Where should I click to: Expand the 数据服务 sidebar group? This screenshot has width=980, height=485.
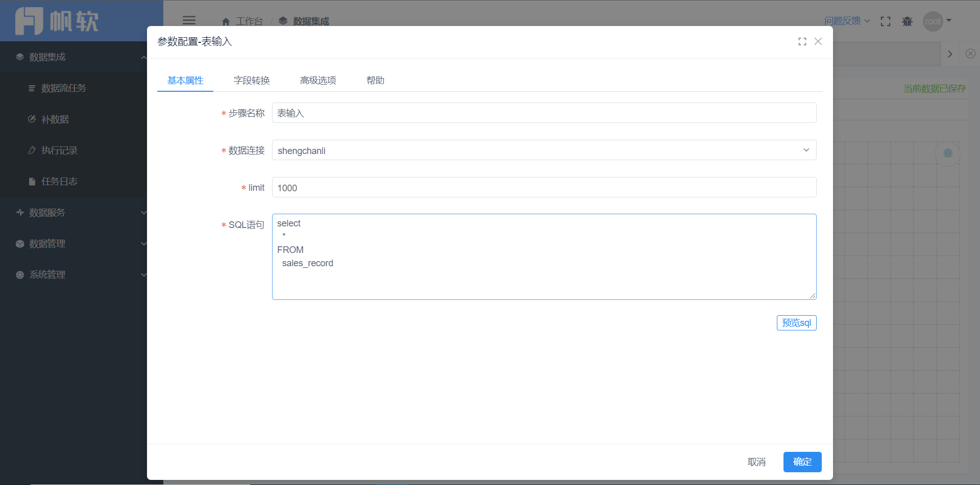[x=143, y=213]
